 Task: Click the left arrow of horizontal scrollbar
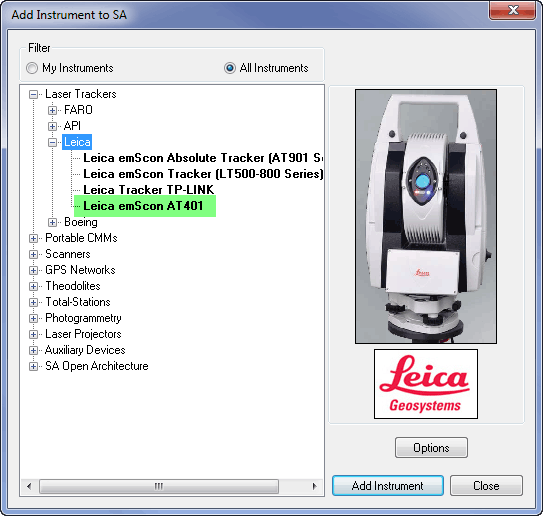click(29, 486)
